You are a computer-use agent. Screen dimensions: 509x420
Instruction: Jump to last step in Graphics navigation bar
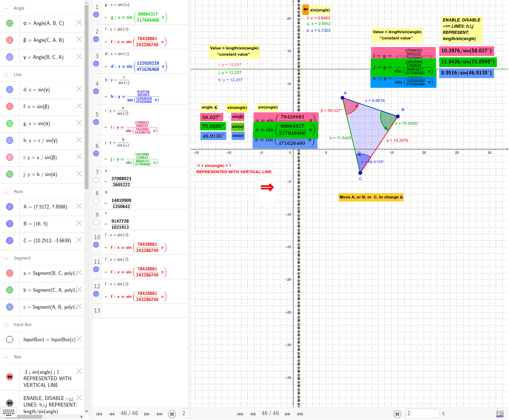tap(300, 414)
